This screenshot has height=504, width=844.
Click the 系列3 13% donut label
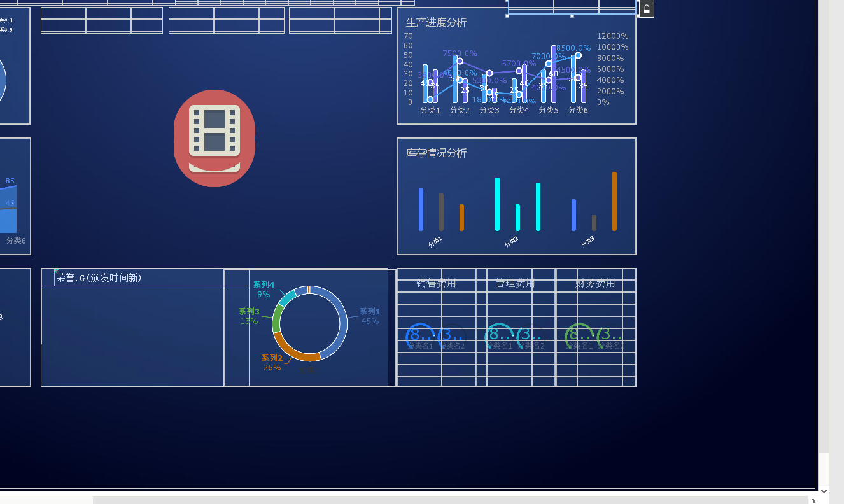click(x=250, y=316)
